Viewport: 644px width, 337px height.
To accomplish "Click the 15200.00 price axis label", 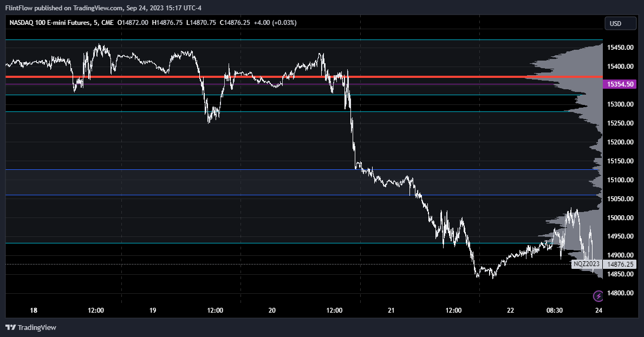I will click(620, 142).
